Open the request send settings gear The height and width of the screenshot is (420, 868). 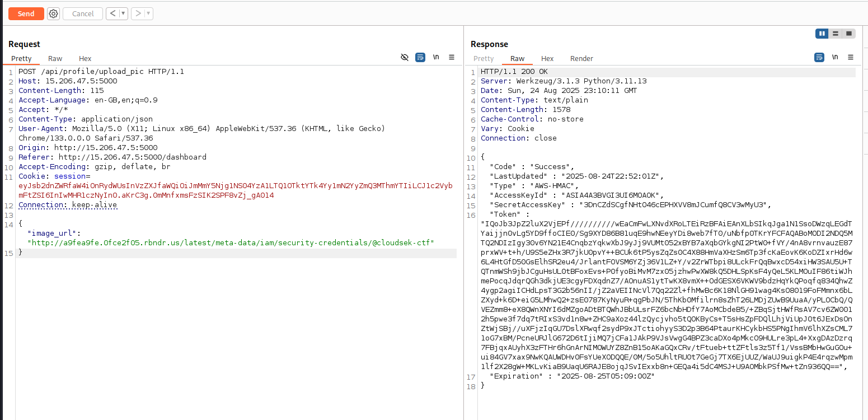tap(53, 13)
